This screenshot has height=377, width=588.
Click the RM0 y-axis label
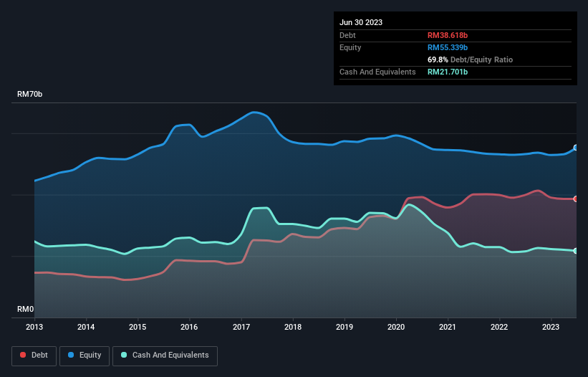tap(26, 309)
